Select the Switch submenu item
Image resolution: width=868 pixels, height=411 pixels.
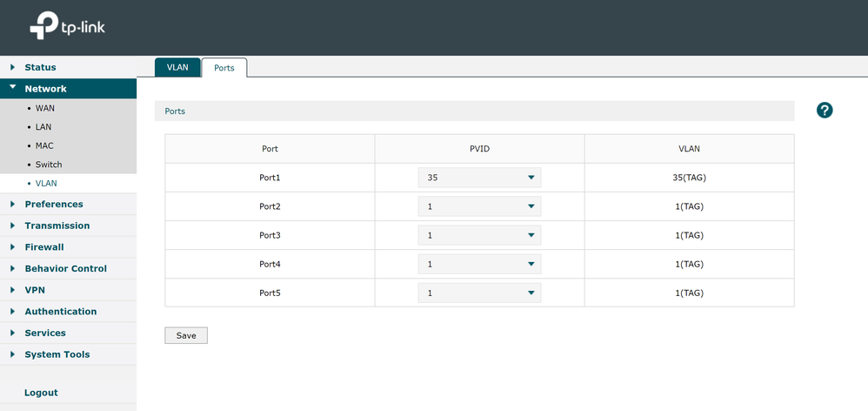[49, 165]
